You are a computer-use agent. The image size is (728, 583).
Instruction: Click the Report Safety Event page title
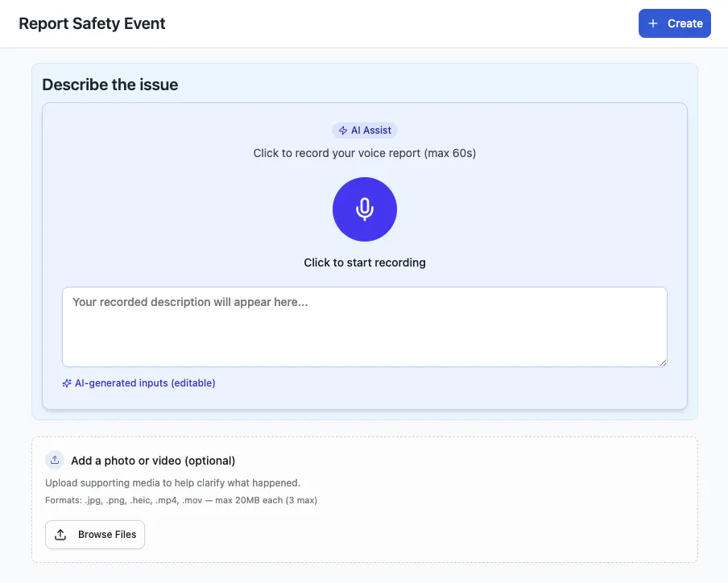[92, 23]
